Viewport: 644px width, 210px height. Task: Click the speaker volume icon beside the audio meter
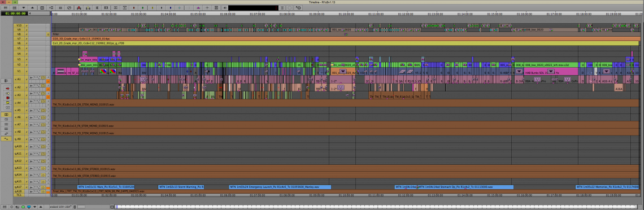tap(225, 8)
